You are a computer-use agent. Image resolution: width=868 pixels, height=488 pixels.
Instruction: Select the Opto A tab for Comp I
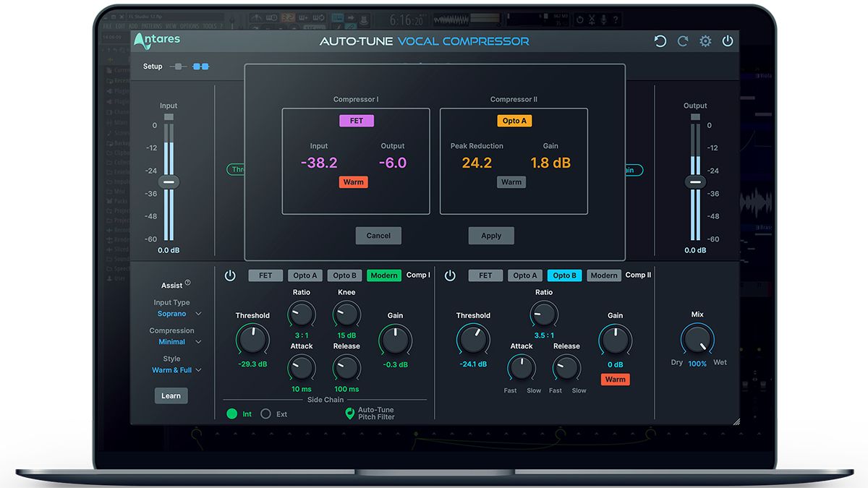click(x=305, y=275)
